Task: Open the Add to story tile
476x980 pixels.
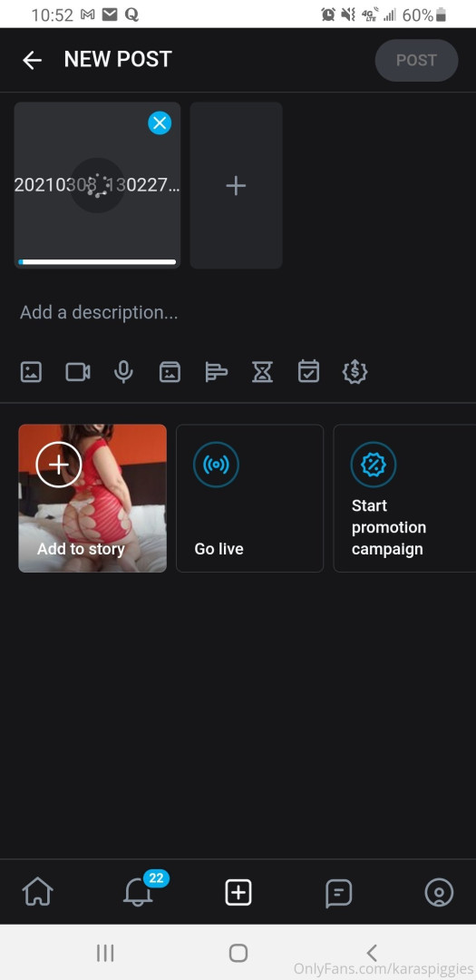Action: tap(92, 498)
